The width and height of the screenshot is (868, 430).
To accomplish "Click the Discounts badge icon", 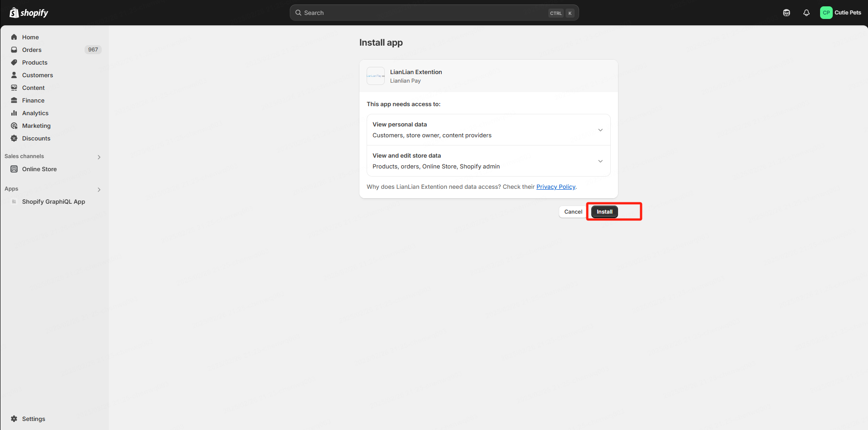I will (14, 138).
